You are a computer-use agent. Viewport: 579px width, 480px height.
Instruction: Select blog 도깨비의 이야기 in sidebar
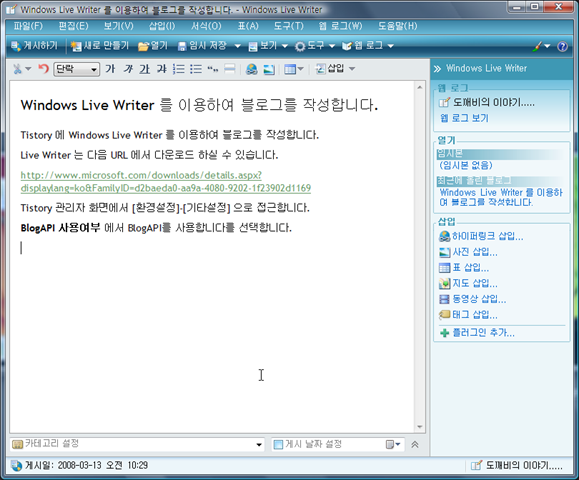click(x=487, y=102)
